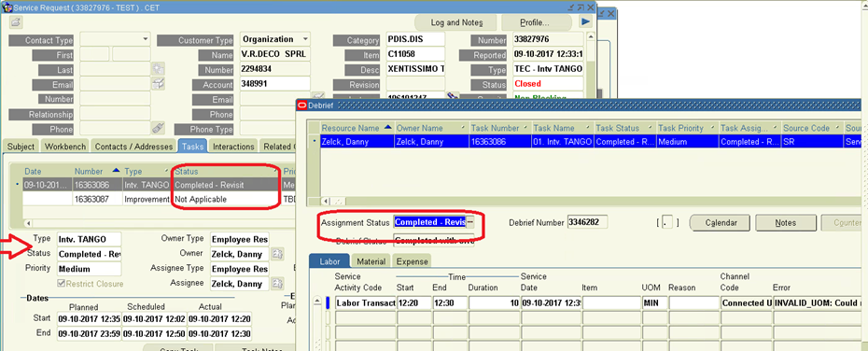Select the Tasks tab
The image size is (868, 351).
(192, 147)
